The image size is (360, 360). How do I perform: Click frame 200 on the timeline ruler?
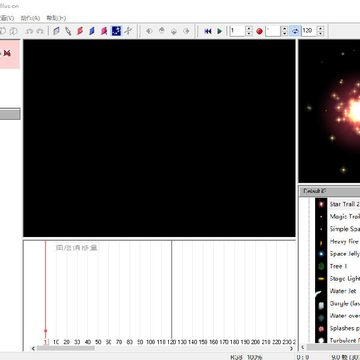coord(256,342)
